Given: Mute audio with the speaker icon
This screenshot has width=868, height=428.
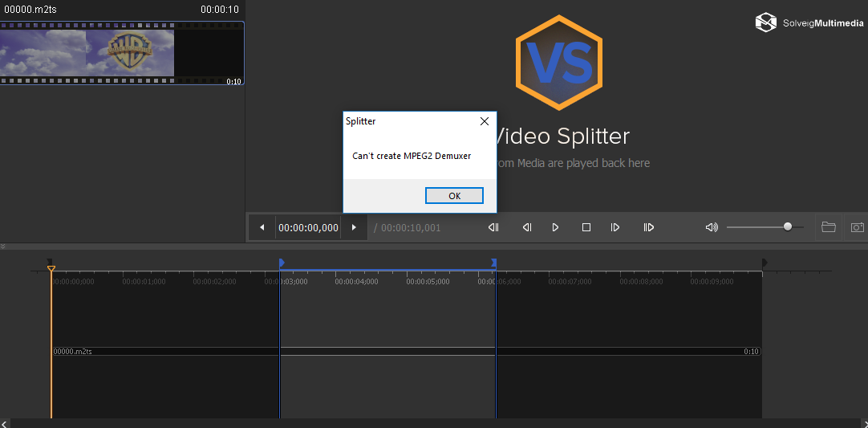Looking at the screenshot, I should pyautogui.click(x=712, y=227).
